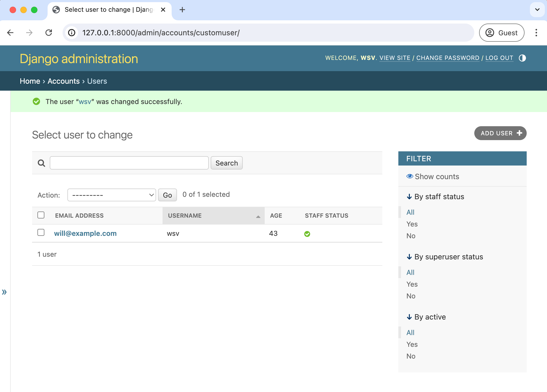Collapse the By superuser status filter
Screen dimensions: 547x392
[445, 257]
